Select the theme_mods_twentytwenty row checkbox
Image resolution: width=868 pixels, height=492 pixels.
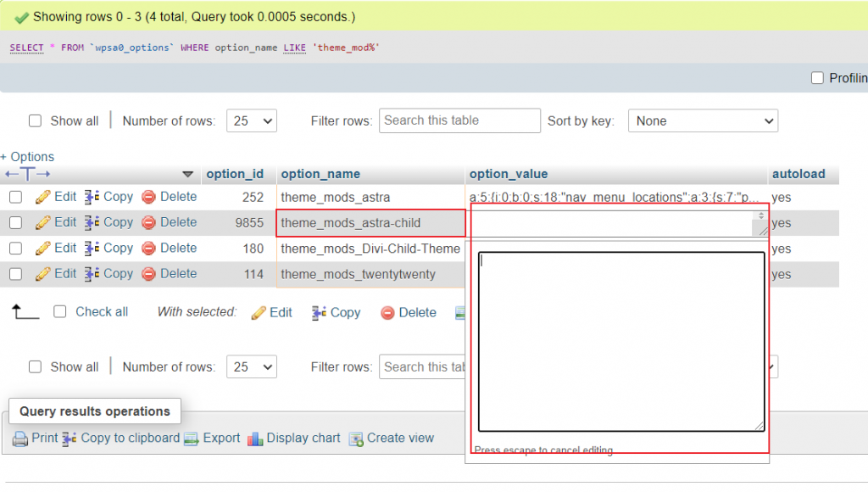pos(15,274)
